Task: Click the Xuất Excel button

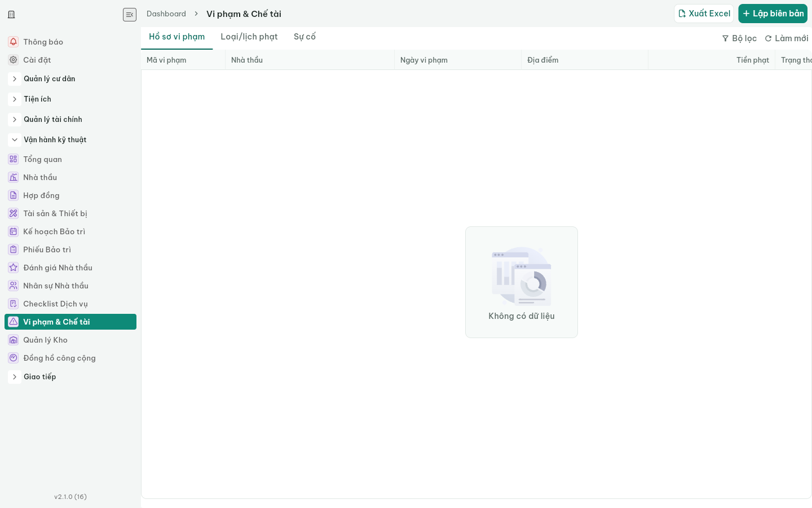Action: click(704, 14)
